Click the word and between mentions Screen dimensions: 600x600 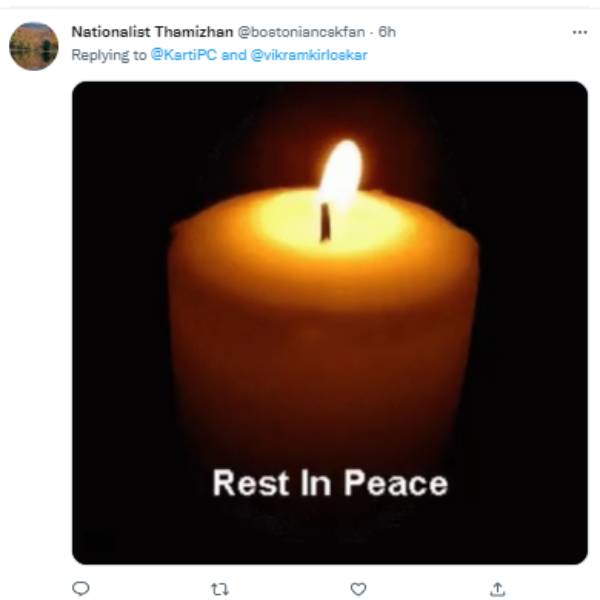point(234,55)
